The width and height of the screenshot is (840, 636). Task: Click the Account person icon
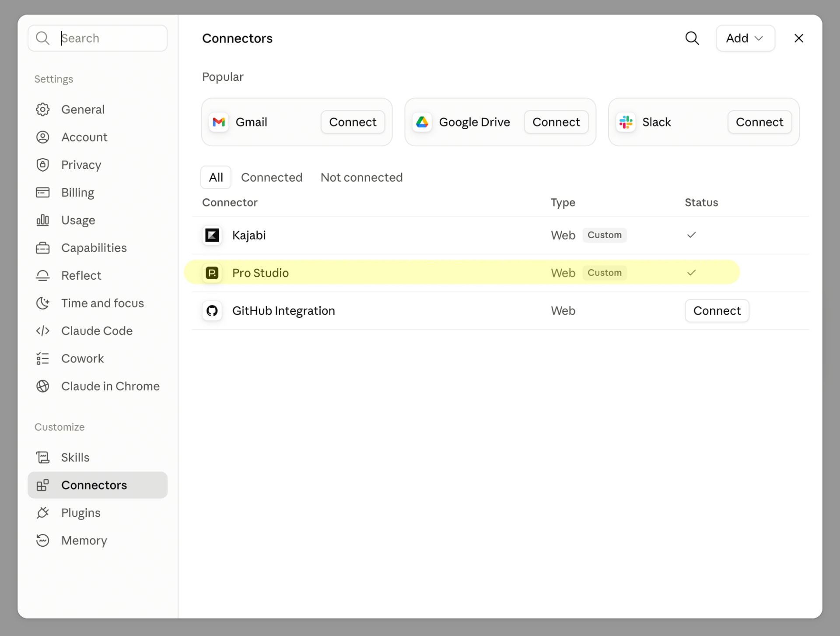point(42,137)
